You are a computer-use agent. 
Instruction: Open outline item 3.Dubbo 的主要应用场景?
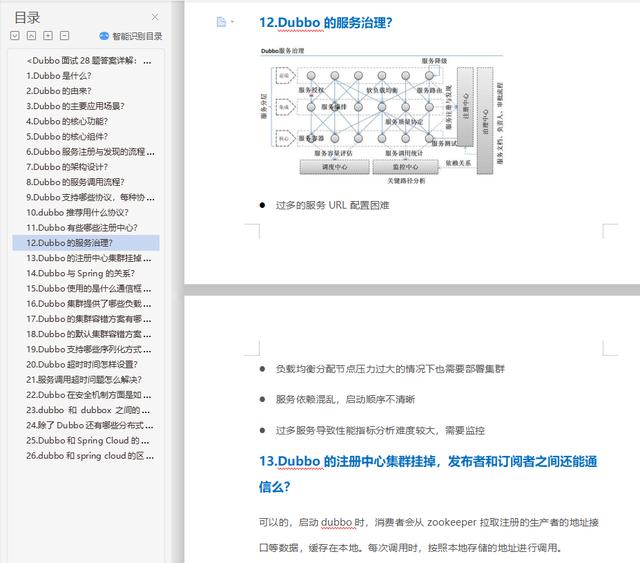[x=75, y=106]
